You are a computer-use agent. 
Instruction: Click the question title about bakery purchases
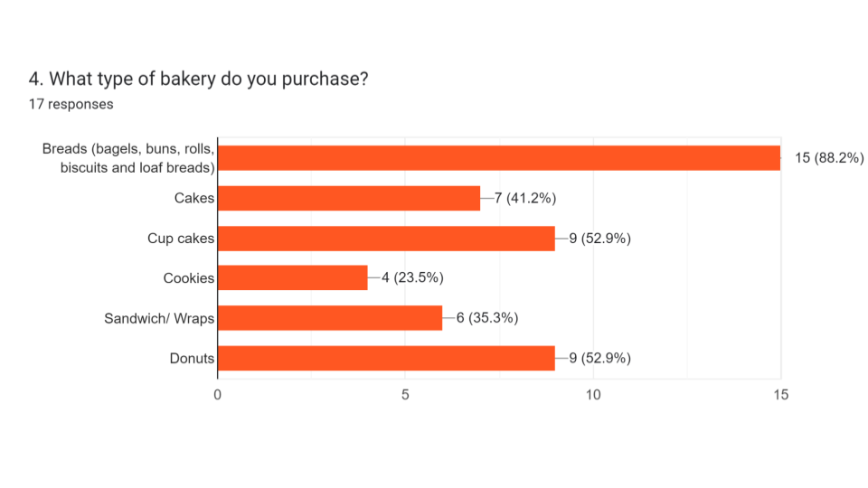click(198, 80)
